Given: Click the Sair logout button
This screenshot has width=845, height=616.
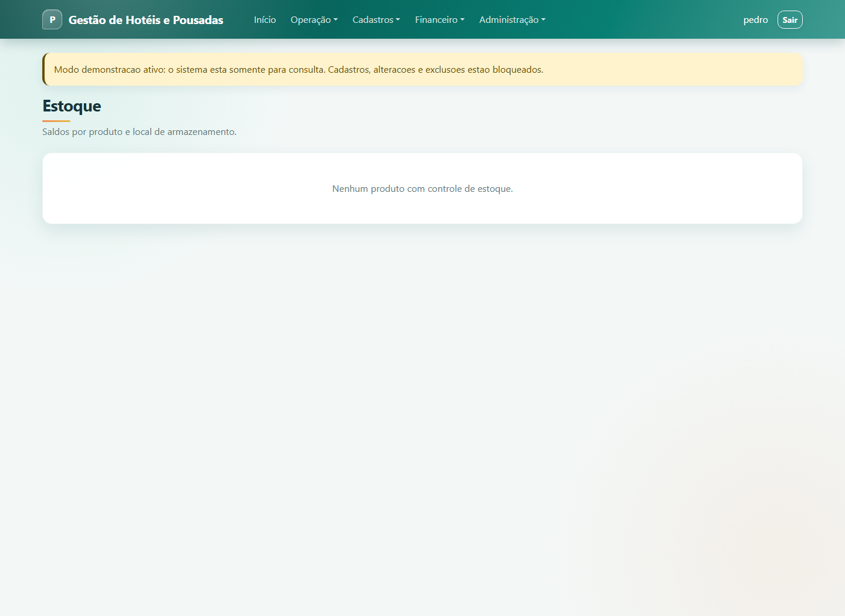Looking at the screenshot, I should [x=790, y=19].
